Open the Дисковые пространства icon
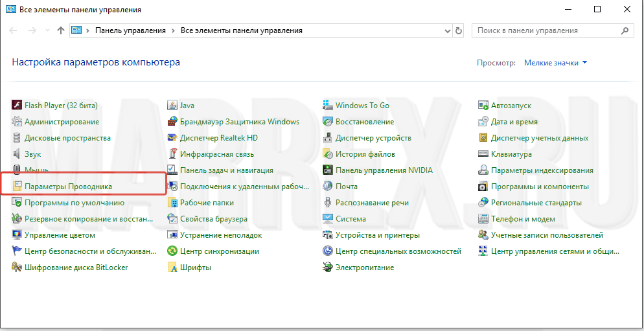Screen dimensions: 644x331 (x=16, y=138)
